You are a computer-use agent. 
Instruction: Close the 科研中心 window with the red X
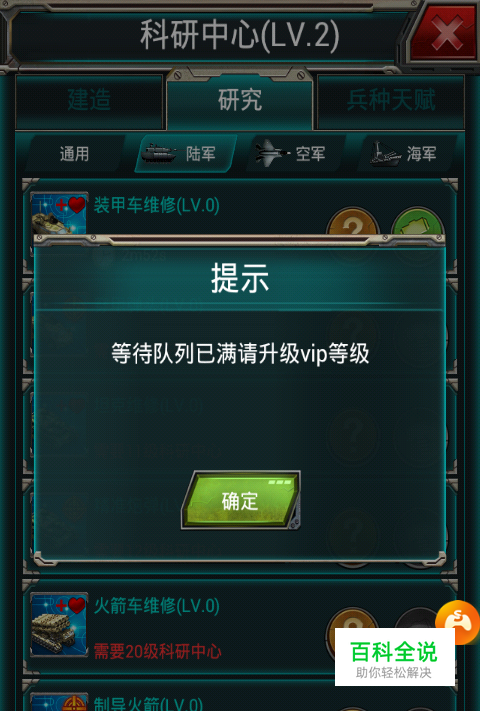444,33
